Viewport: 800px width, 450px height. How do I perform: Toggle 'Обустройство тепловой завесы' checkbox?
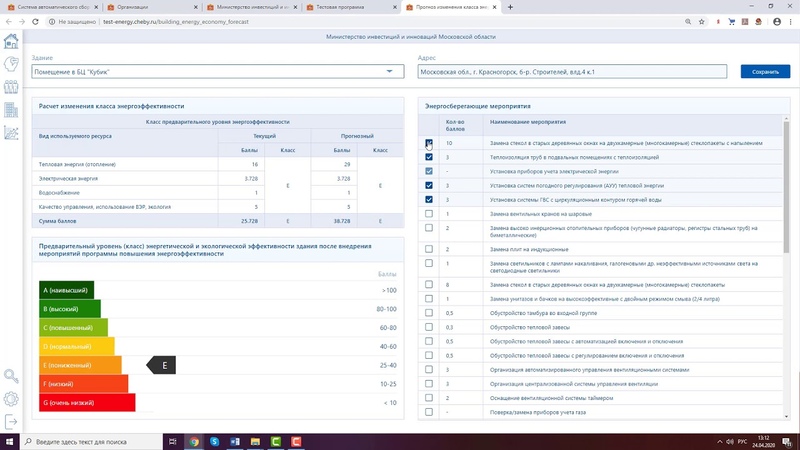tap(429, 327)
